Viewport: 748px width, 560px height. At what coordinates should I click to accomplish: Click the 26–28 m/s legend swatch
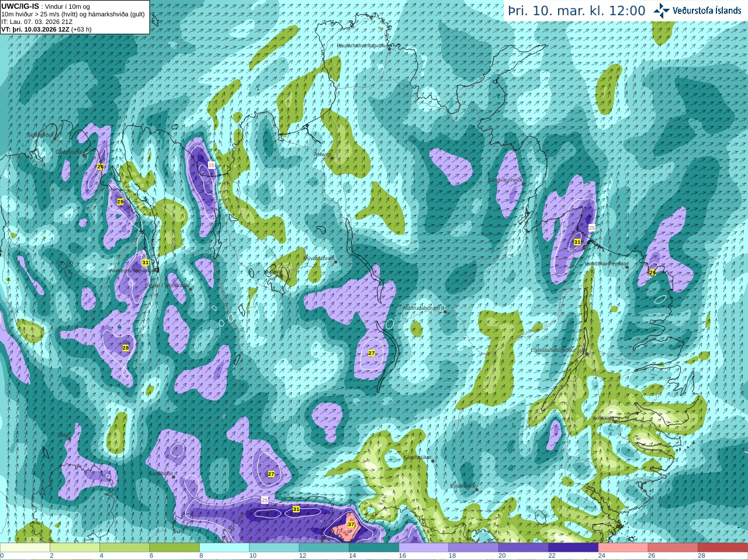673,548
